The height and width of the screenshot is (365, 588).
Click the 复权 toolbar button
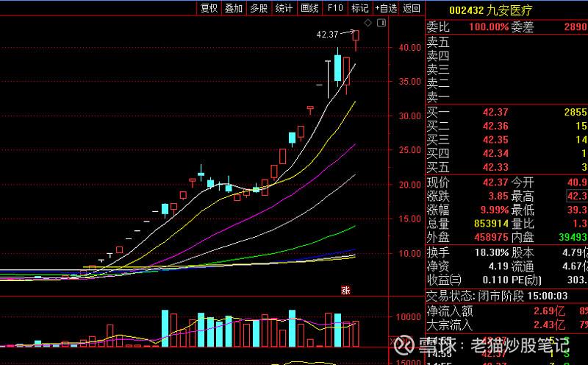point(209,8)
